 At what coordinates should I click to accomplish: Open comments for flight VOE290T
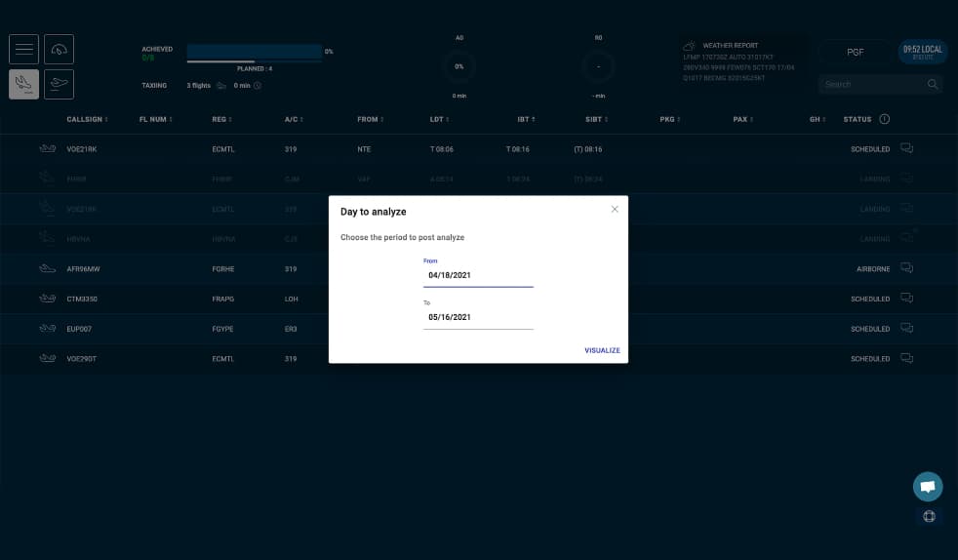click(x=906, y=358)
